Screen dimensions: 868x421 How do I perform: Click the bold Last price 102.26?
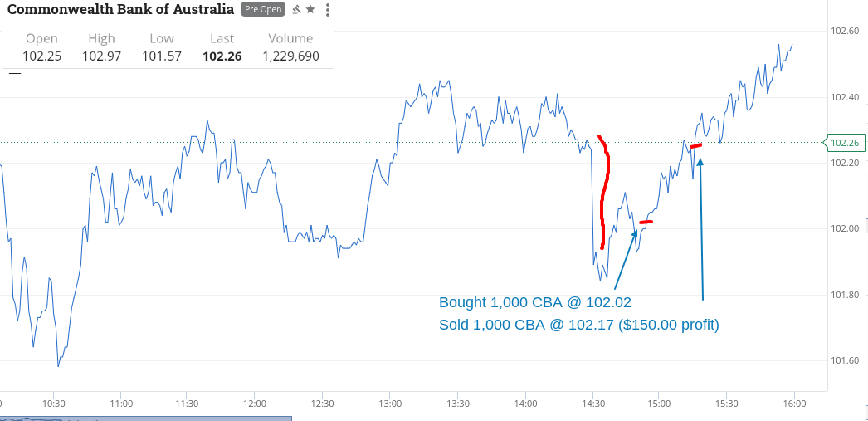222,56
